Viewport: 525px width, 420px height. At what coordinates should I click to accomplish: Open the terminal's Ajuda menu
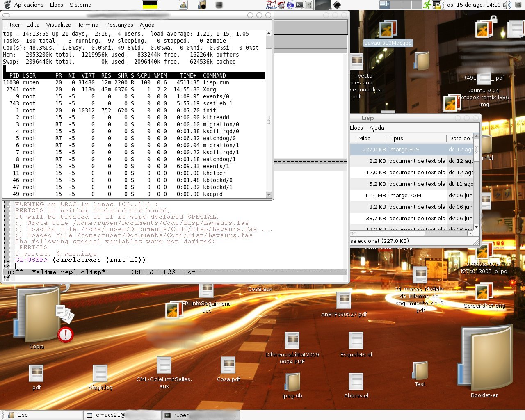point(147,25)
